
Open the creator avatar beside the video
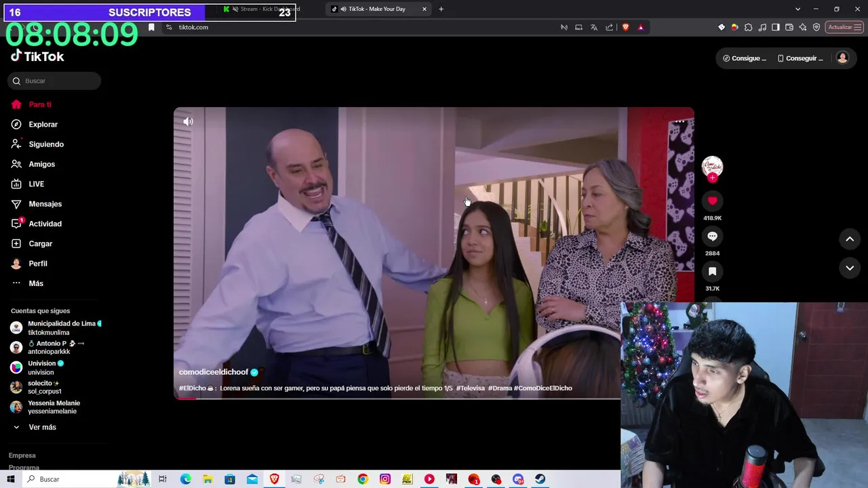(x=712, y=166)
